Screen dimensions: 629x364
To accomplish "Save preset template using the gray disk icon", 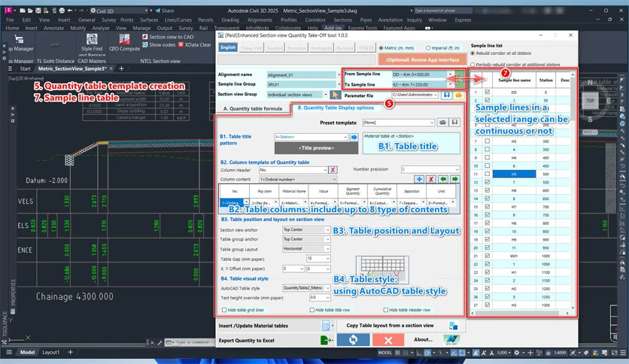I will pos(454,123).
